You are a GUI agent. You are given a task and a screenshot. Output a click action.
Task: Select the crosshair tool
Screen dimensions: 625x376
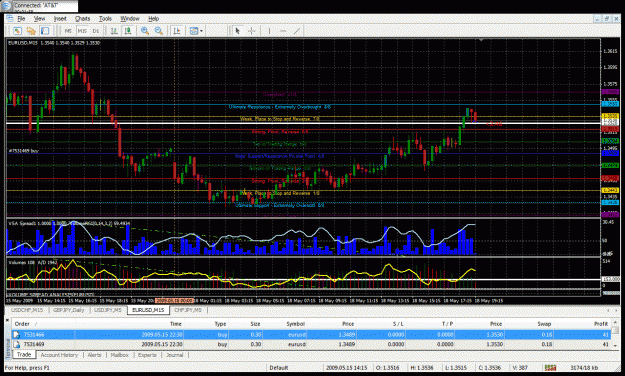point(252,31)
